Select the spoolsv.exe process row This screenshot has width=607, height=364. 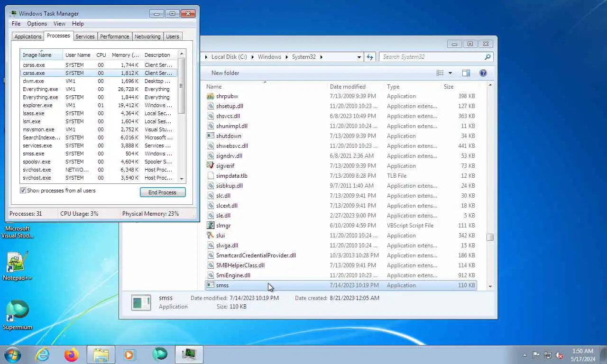coord(99,162)
